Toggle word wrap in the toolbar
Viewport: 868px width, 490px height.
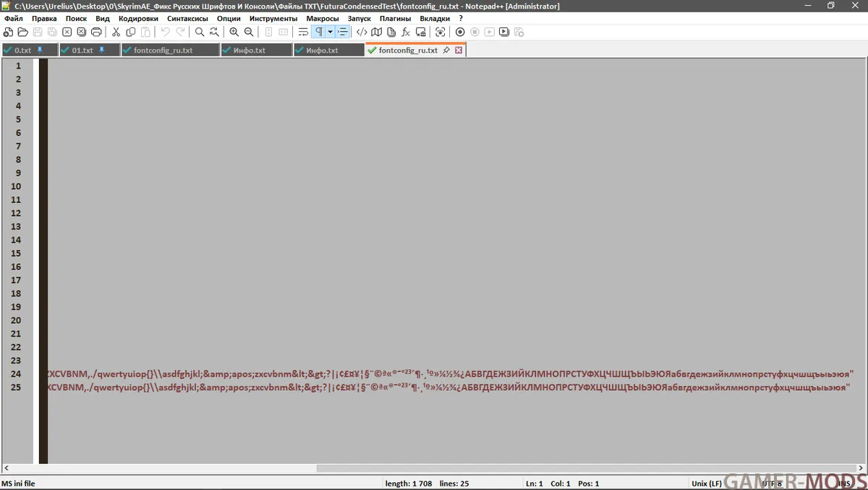(x=303, y=32)
